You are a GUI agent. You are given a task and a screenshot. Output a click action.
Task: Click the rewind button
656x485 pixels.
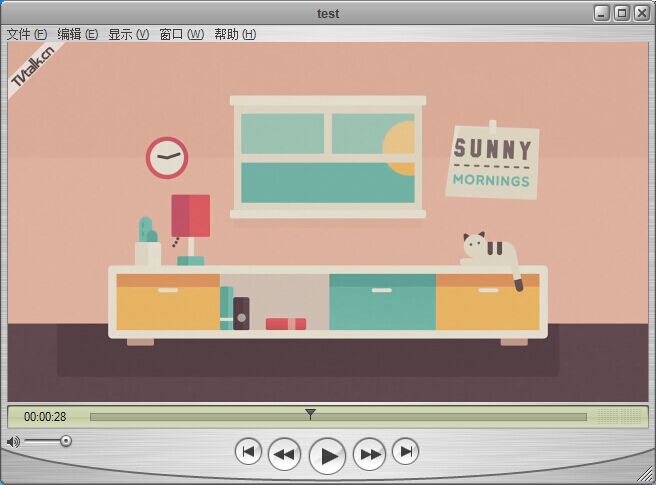(x=284, y=454)
